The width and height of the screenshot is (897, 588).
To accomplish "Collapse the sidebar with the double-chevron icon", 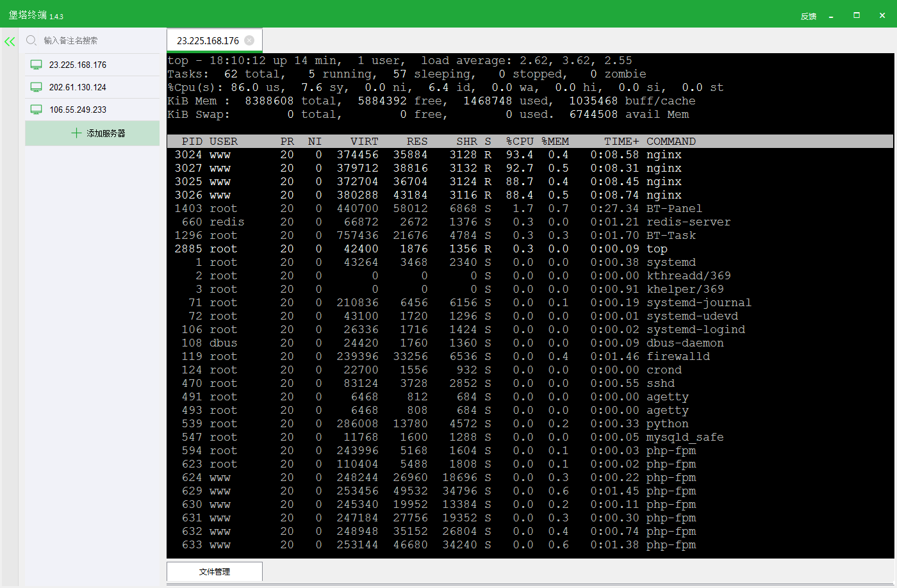I will click(10, 42).
